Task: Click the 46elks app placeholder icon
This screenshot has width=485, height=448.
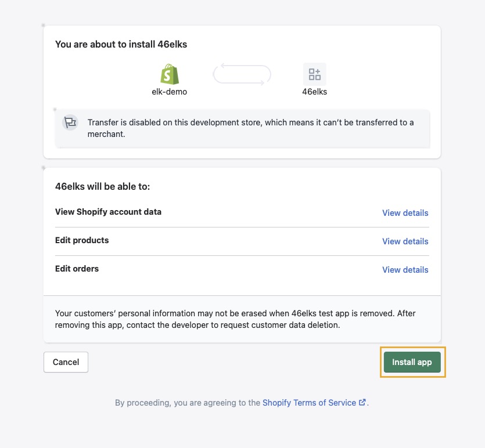Action: [314, 74]
